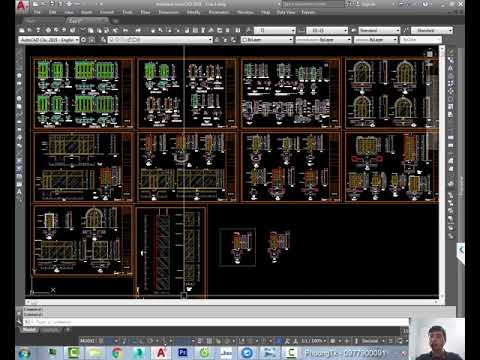Select the Table tool in Draw toolbar
The image size is (480, 360).
pos(19,184)
